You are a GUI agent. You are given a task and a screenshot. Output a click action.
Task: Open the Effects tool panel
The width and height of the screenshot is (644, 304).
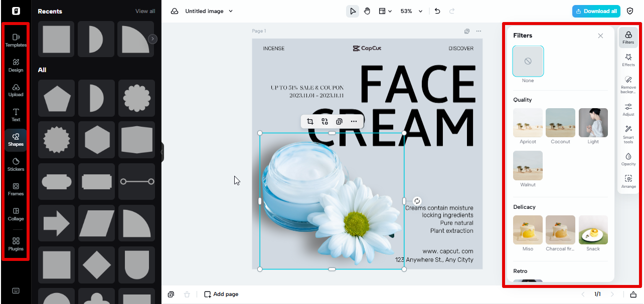[628, 60]
